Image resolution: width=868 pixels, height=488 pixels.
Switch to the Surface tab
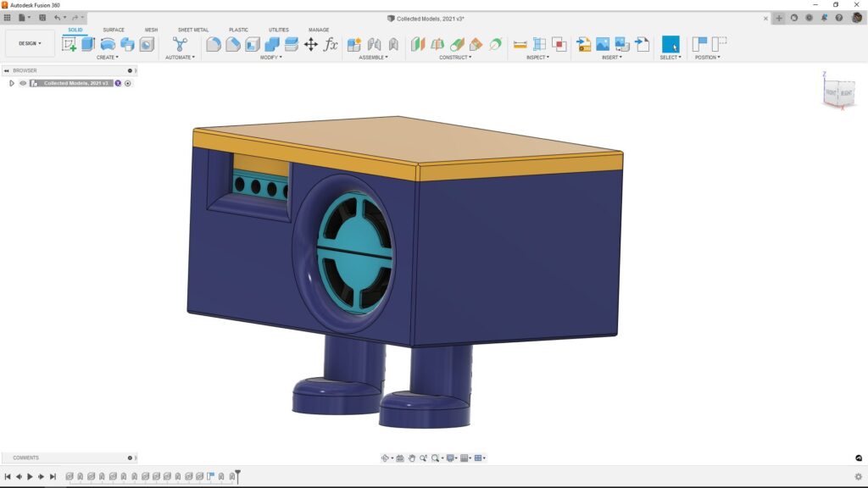tap(114, 30)
